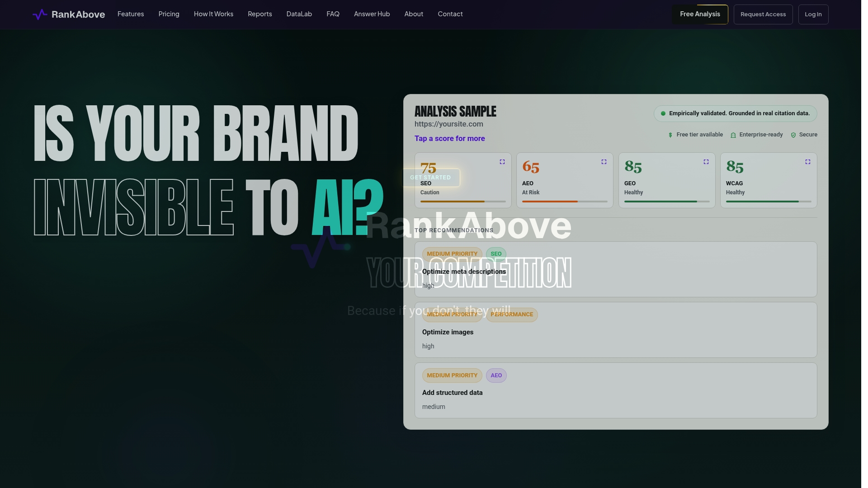Click the Get Started button
Screen dimensions: 868x488
point(430,178)
